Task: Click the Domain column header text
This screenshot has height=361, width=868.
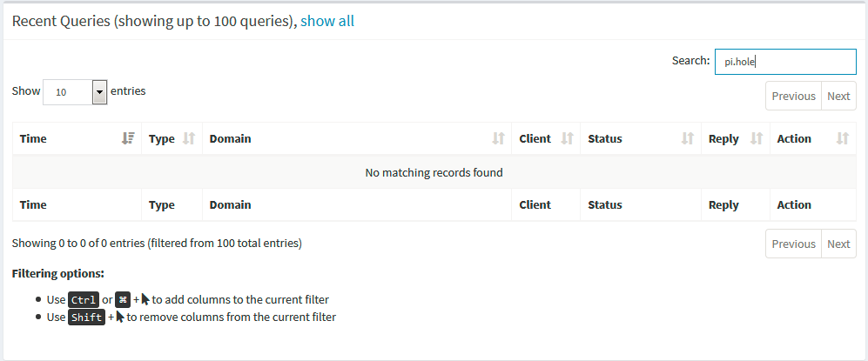Action: pos(231,138)
